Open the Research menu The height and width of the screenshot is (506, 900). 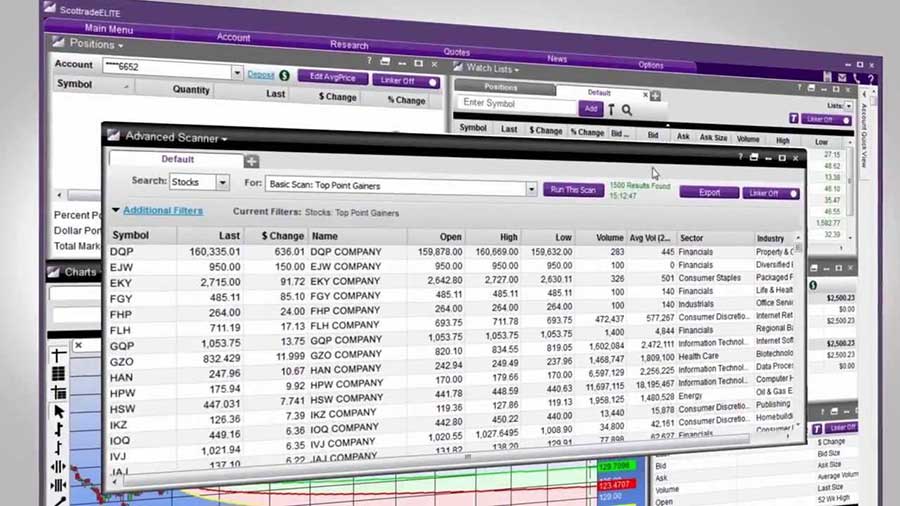coord(349,45)
